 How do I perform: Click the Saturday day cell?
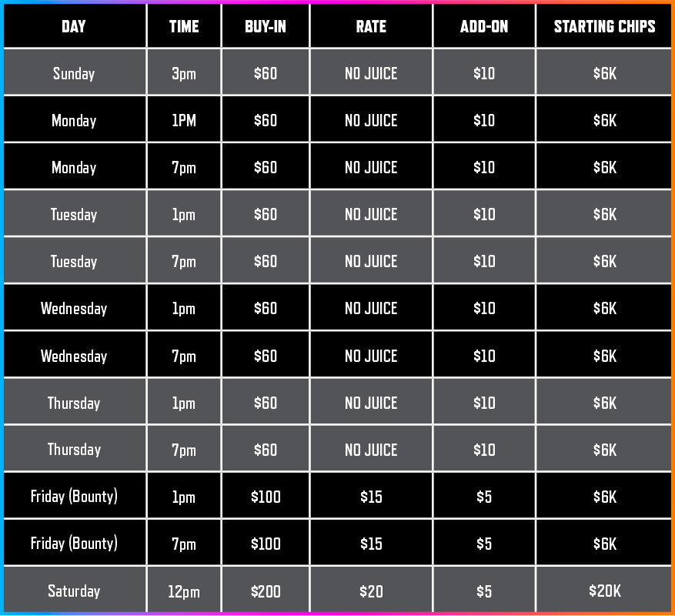click(x=74, y=591)
